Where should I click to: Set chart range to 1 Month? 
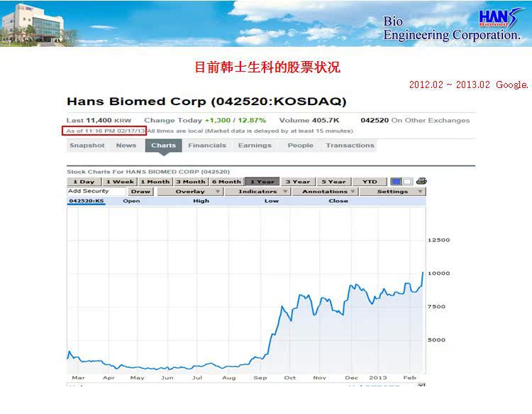(x=155, y=182)
